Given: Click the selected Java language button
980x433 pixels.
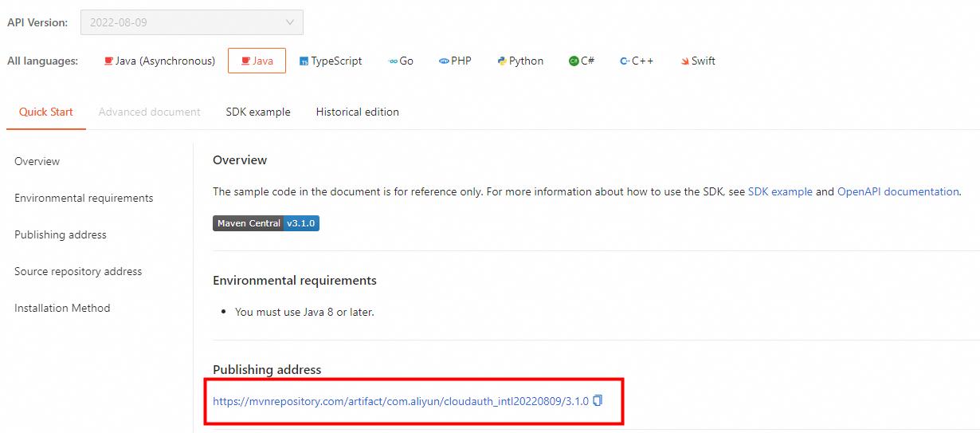Looking at the screenshot, I should [x=257, y=61].
